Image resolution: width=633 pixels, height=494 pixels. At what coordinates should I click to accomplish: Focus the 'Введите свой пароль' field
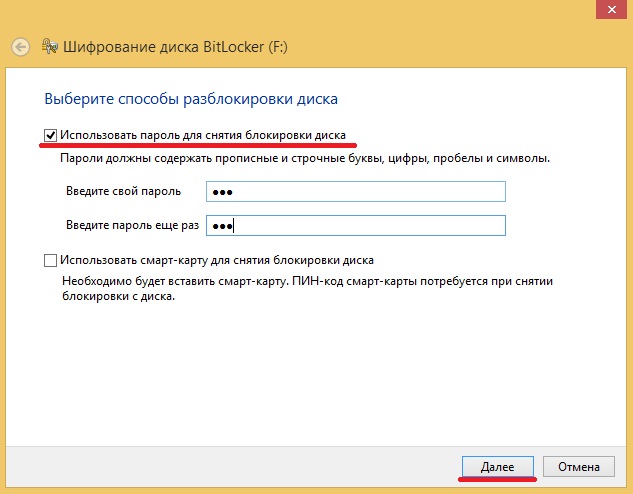pos(356,192)
